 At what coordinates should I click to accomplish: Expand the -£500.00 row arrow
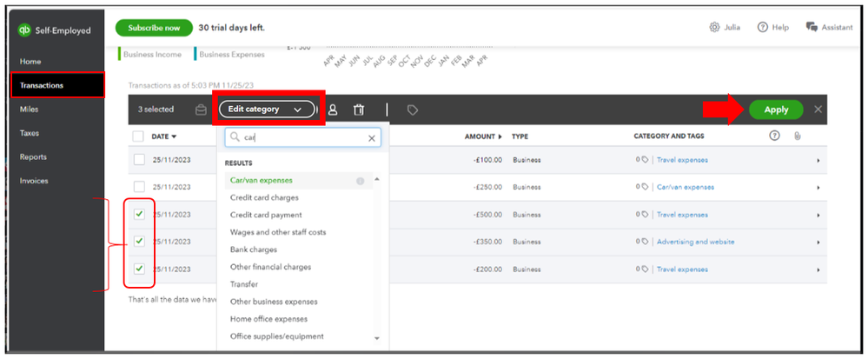click(x=818, y=215)
